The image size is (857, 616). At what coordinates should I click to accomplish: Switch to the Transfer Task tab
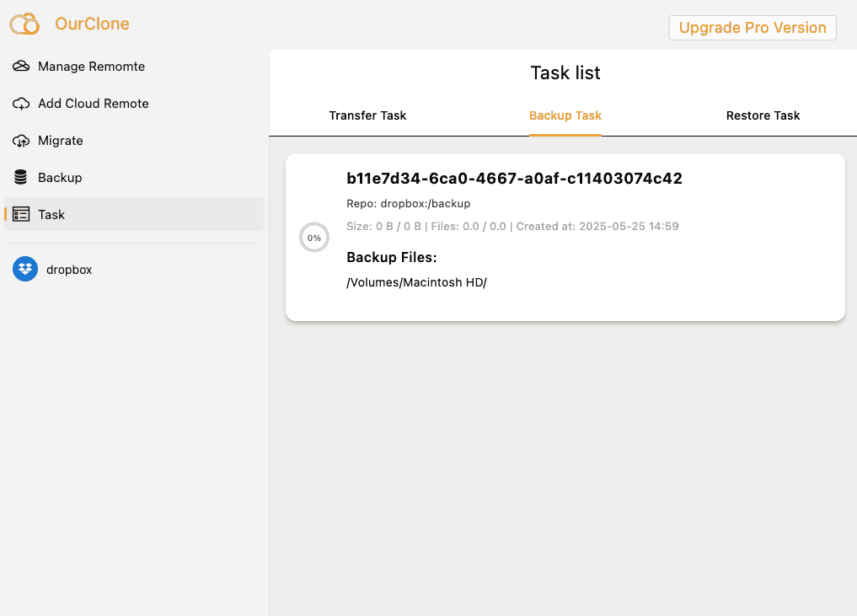[x=368, y=116]
